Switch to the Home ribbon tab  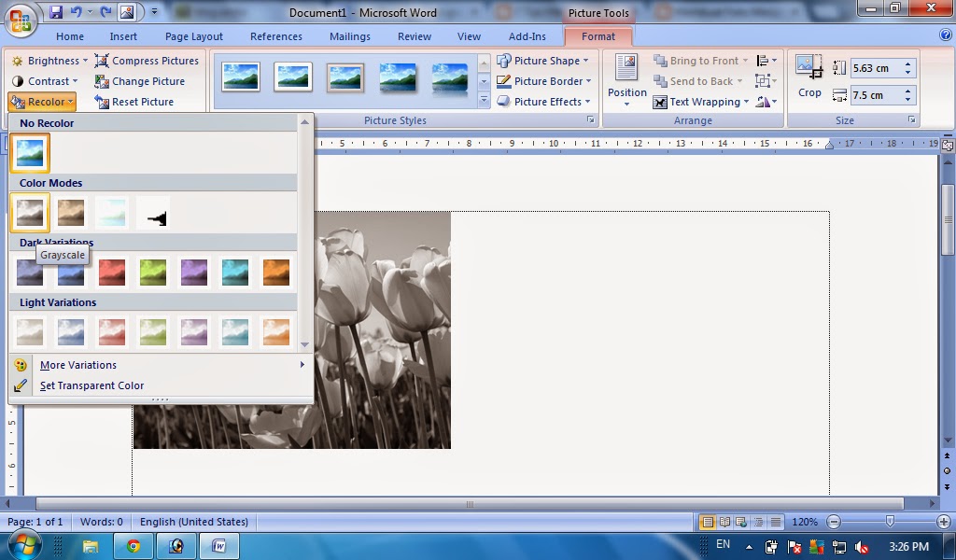coord(69,35)
